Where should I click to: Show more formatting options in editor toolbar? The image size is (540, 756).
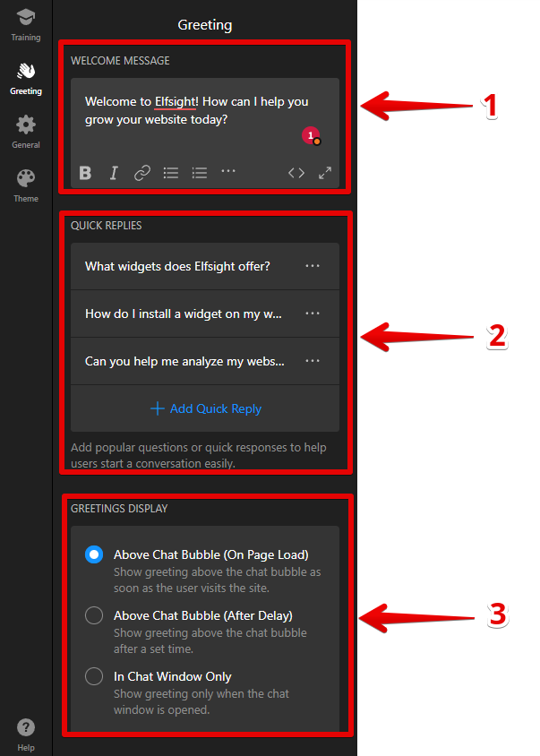[x=228, y=171]
